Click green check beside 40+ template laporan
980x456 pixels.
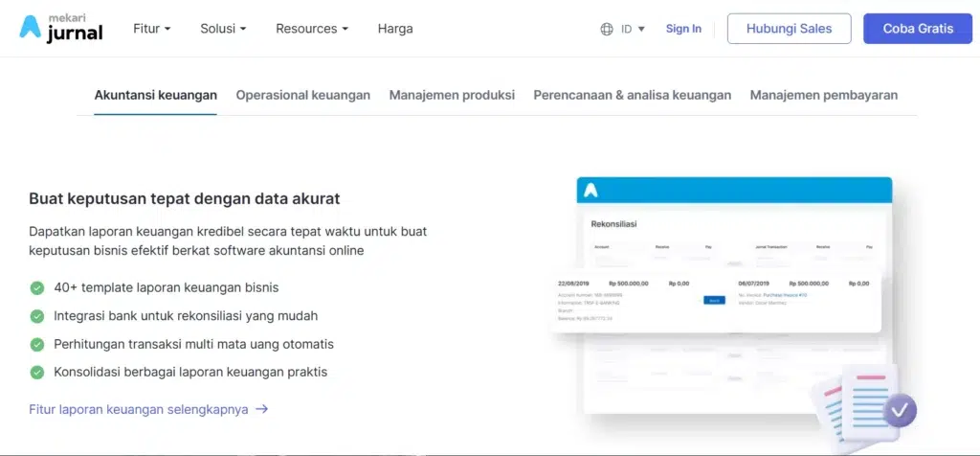37,287
